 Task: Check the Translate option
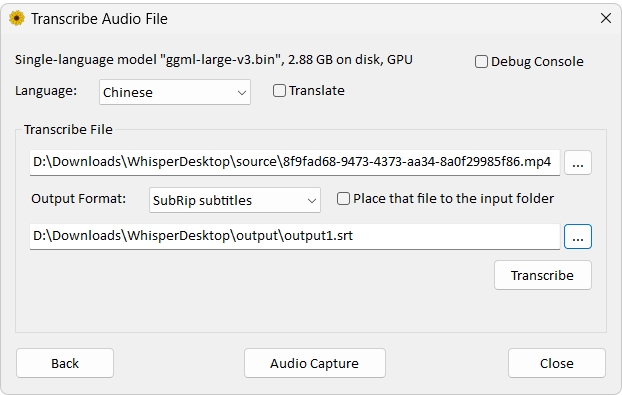279,90
